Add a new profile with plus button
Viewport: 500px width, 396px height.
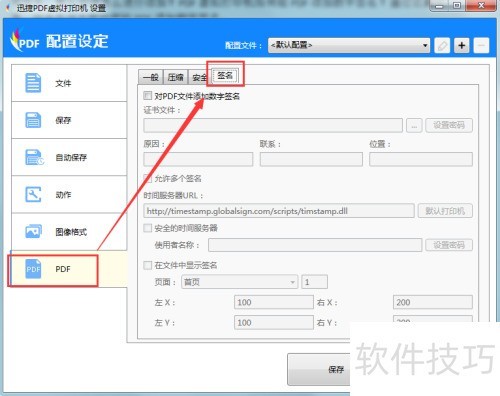(462, 45)
